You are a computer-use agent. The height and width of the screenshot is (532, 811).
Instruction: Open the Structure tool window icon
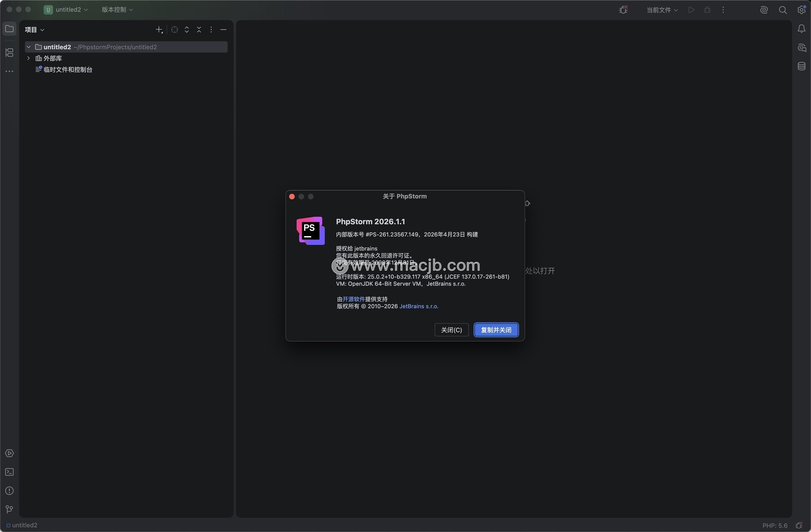click(x=9, y=52)
